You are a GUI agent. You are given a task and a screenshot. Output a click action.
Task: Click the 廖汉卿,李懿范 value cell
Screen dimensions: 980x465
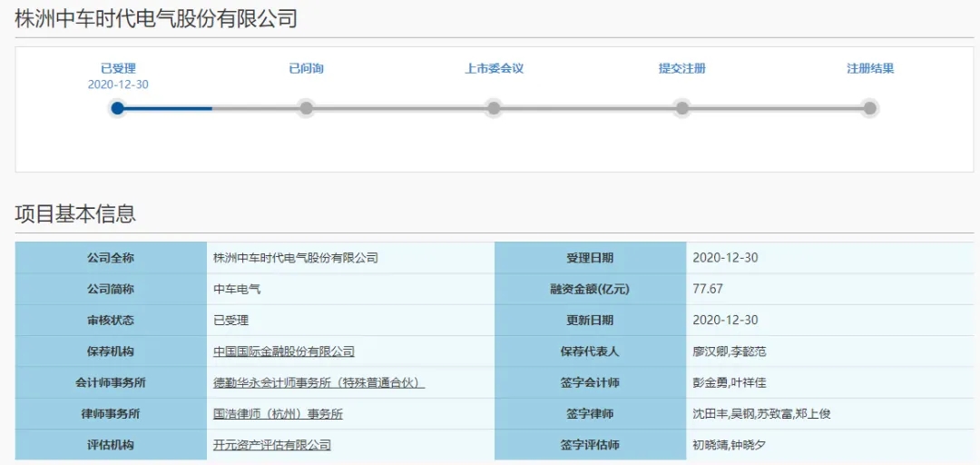click(829, 351)
